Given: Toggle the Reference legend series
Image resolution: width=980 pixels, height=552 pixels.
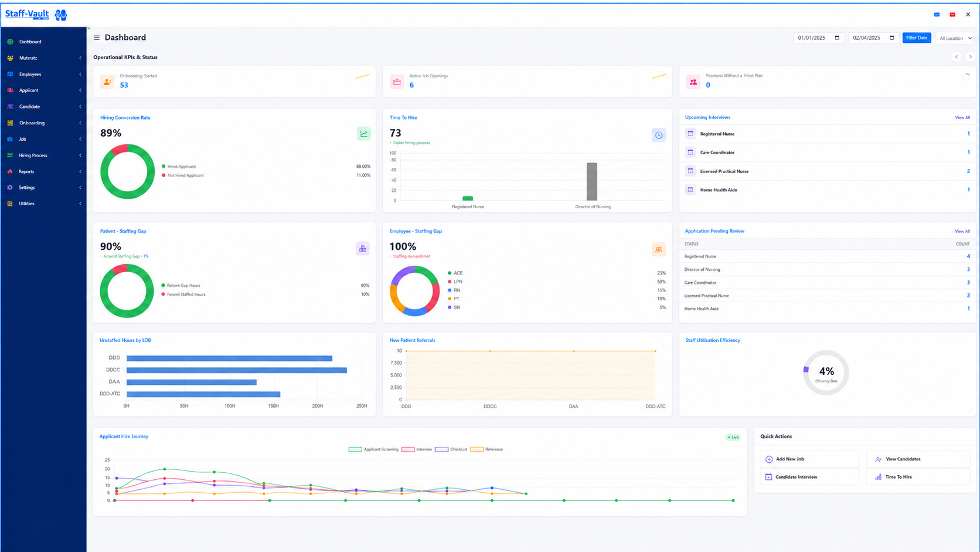Looking at the screenshot, I should (486, 449).
